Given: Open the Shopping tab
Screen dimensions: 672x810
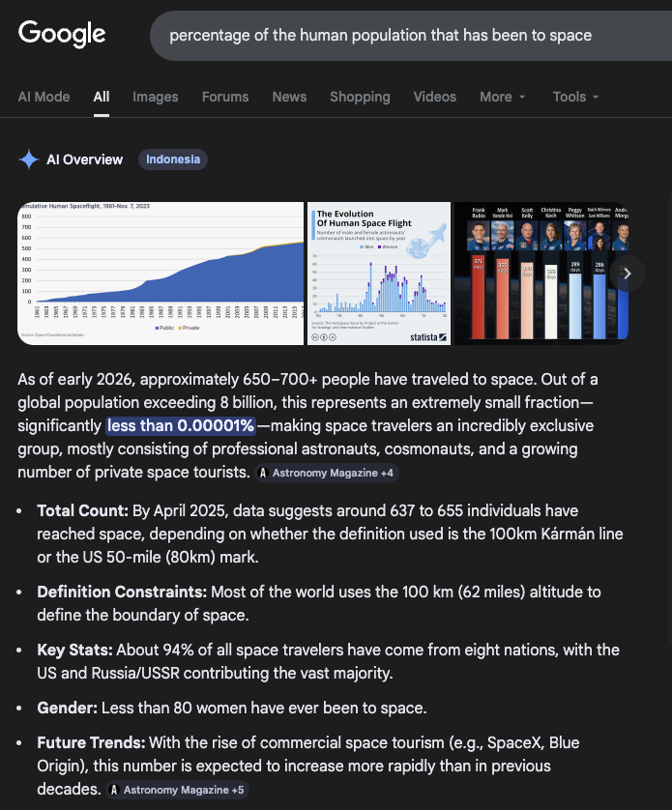Looking at the screenshot, I should [x=360, y=97].
